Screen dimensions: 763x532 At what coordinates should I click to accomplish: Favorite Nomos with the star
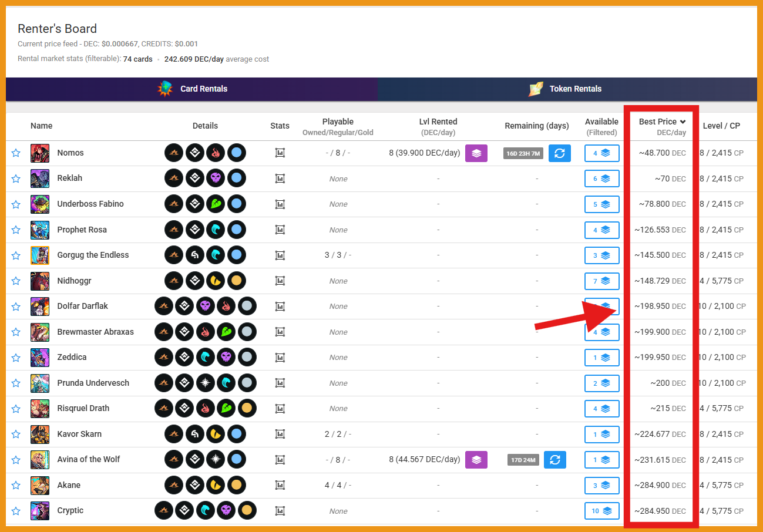16,153
